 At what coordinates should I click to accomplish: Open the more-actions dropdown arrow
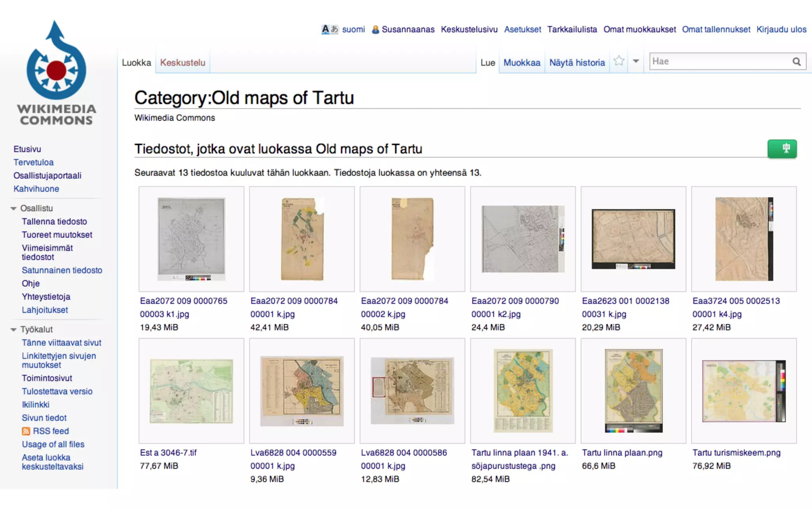636,61
